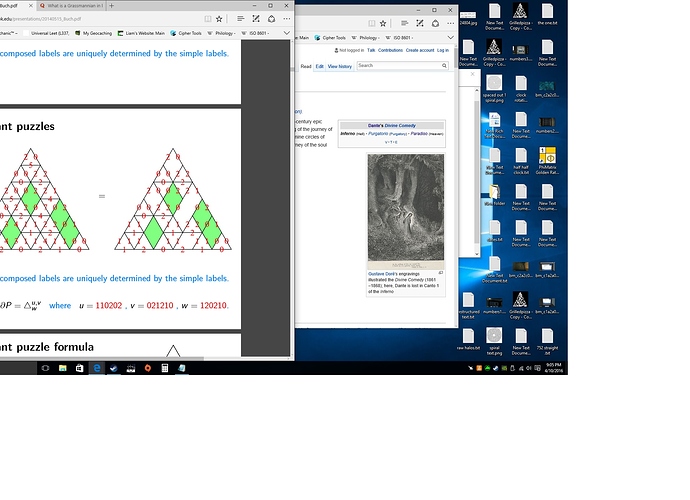Open the My Geocaching favorite
The width and height of the screenshot is (690, 500).
point(93,33)
